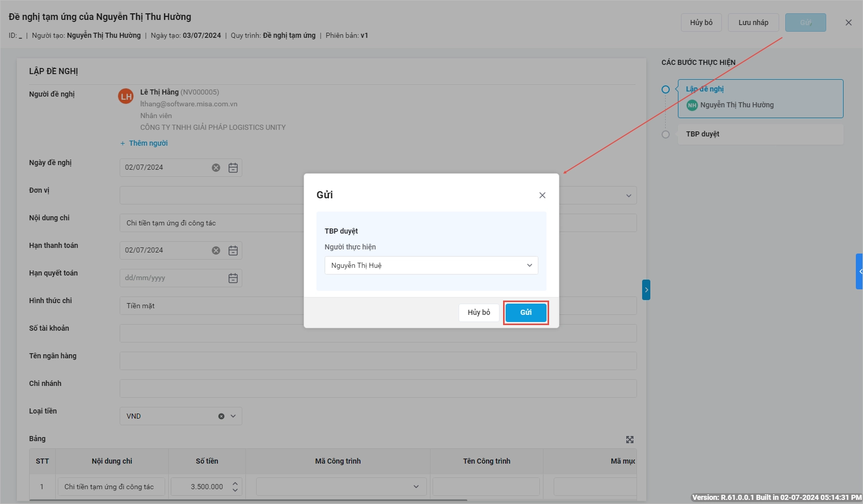This screenshot has width=863, height=504.
Task: Open the Loại tiền dropdown arrow
Action: [x=233, y=416]
